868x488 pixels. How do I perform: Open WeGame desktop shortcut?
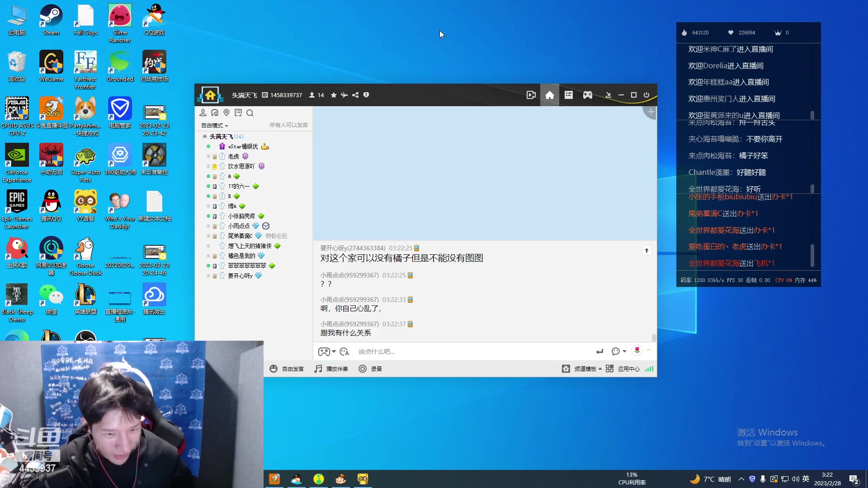pyautogui.click(x=51, y=66)
